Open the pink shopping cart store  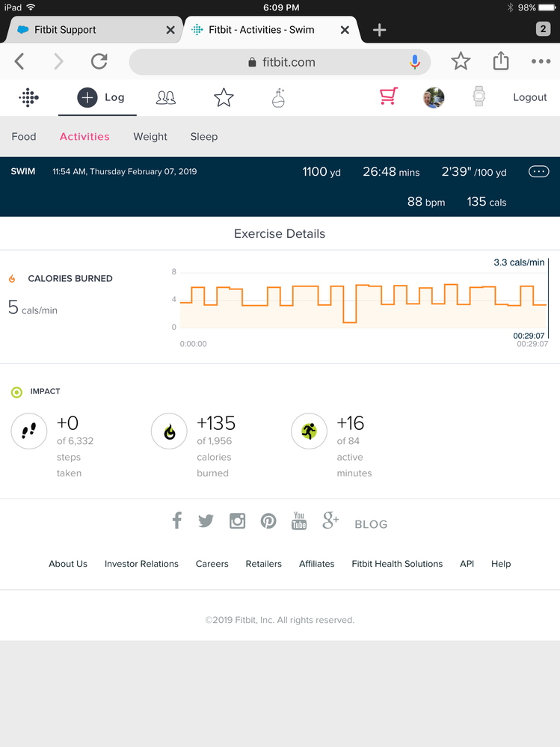(388, 96)
